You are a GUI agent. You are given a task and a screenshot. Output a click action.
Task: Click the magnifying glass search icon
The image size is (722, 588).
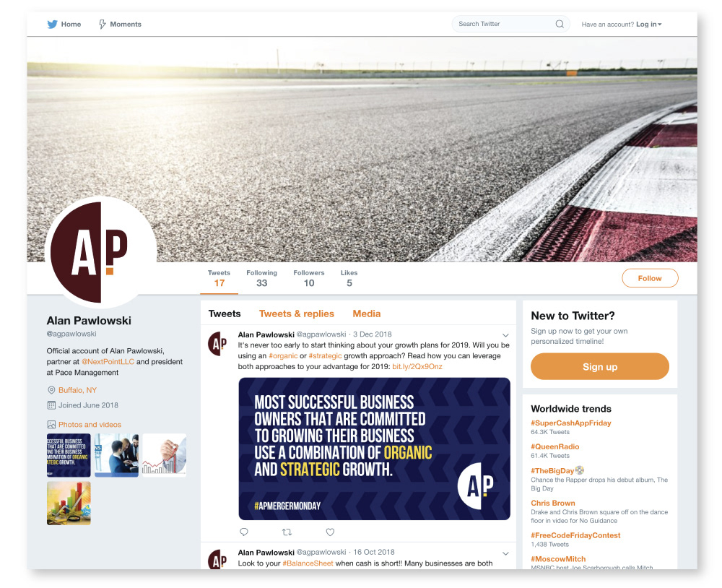pos(560,24)
